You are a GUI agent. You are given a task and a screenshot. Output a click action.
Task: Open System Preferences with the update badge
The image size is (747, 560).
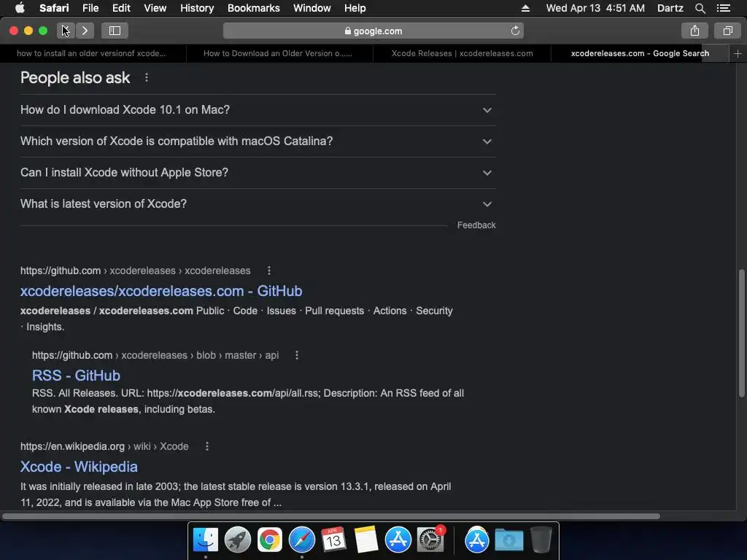coord(430,540)
